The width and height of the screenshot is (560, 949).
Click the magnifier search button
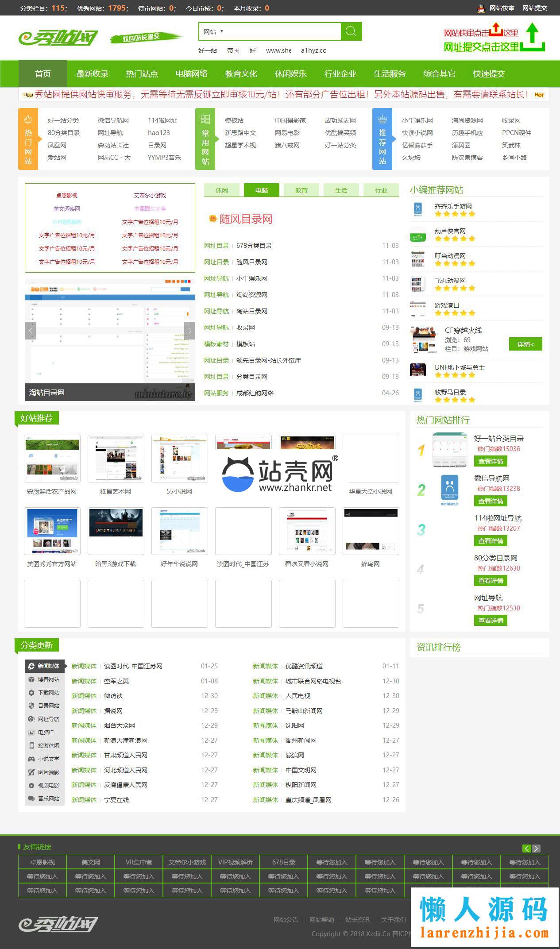(351, 31)
